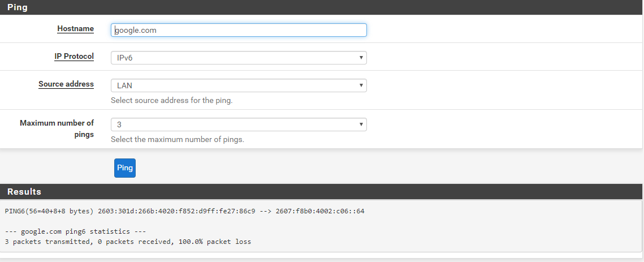Click the Hostname input field
This screenshot has width=644, height=262.
point(239,30)
